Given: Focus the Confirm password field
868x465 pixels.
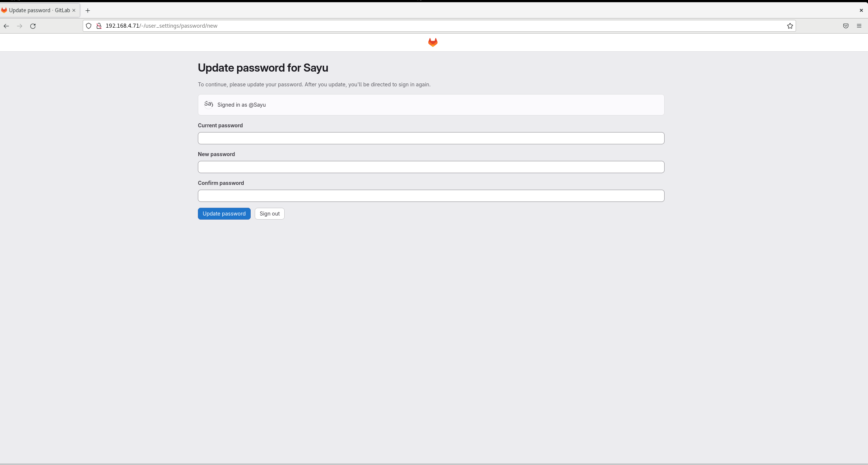Looking at the screenshot, I should pos(431,196).
